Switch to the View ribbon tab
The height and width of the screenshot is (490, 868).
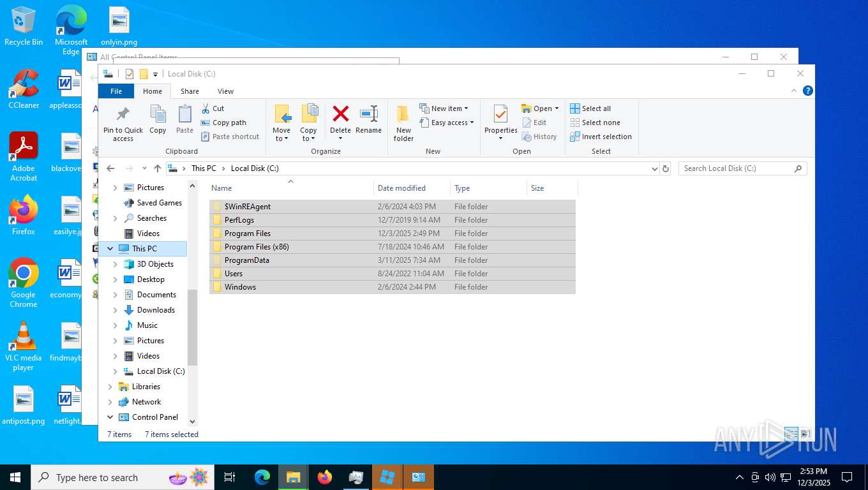[x=225, y=91]
